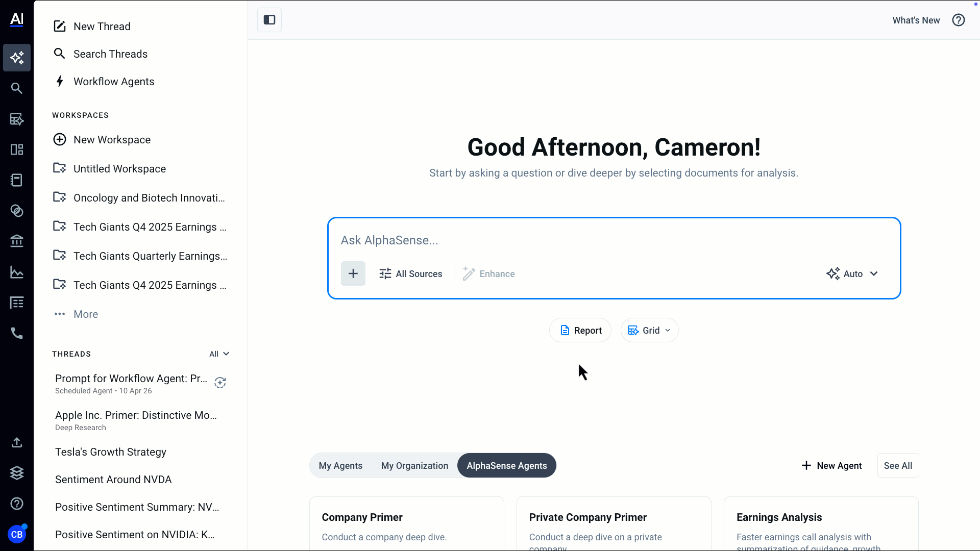Click the help question mark top right

click(959, 20)
